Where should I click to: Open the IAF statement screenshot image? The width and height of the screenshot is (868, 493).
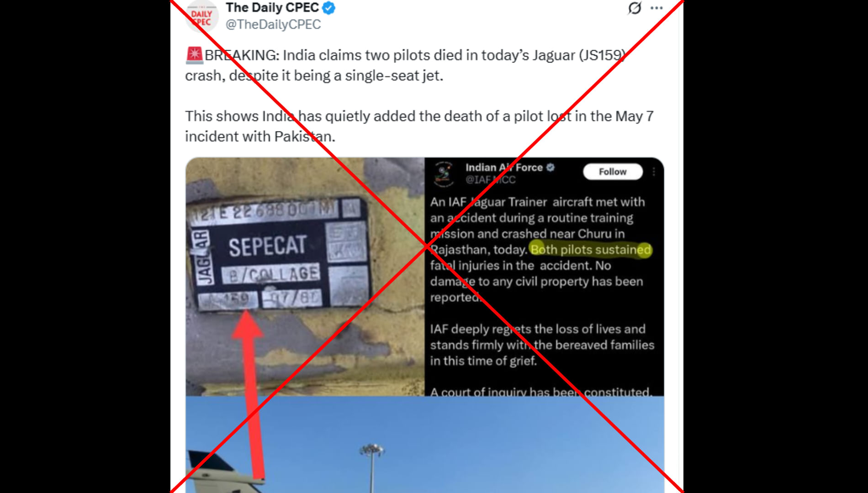(544, 277)
